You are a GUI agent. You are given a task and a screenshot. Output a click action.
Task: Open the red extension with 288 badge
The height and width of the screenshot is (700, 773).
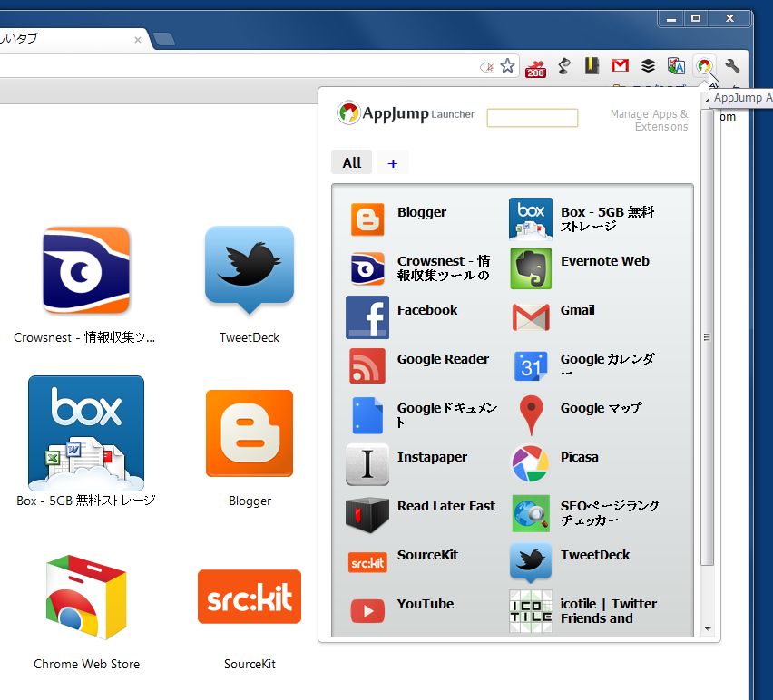tap(535, 67)
